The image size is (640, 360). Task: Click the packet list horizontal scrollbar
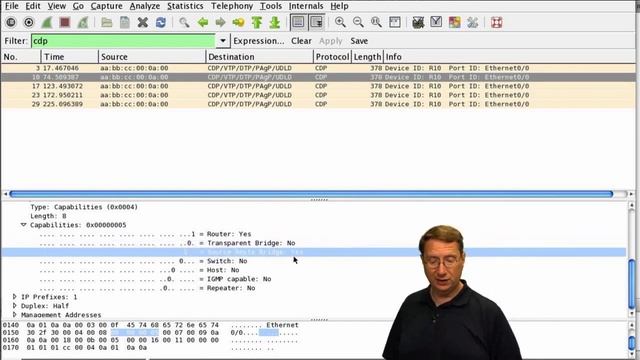click(311, 194)
